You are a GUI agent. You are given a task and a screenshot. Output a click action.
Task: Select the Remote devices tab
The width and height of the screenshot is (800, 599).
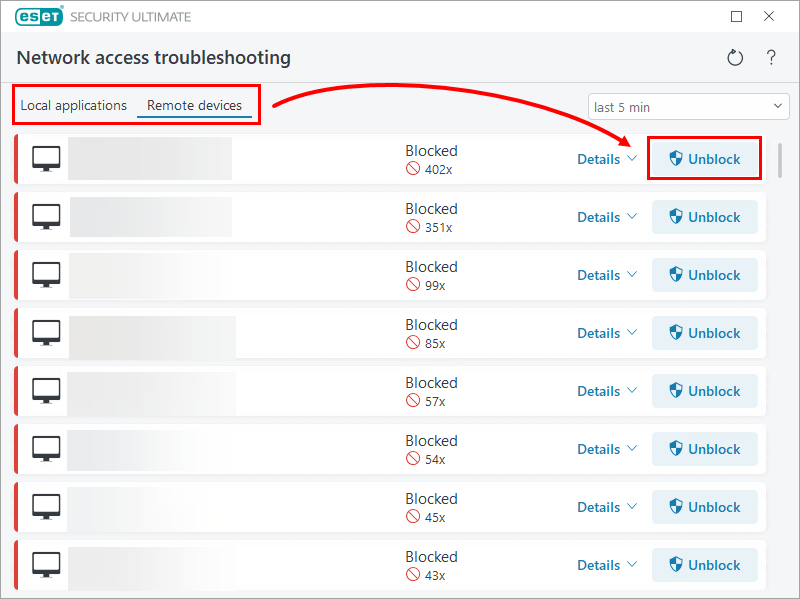pyautogui.click(x=194, y=105)
